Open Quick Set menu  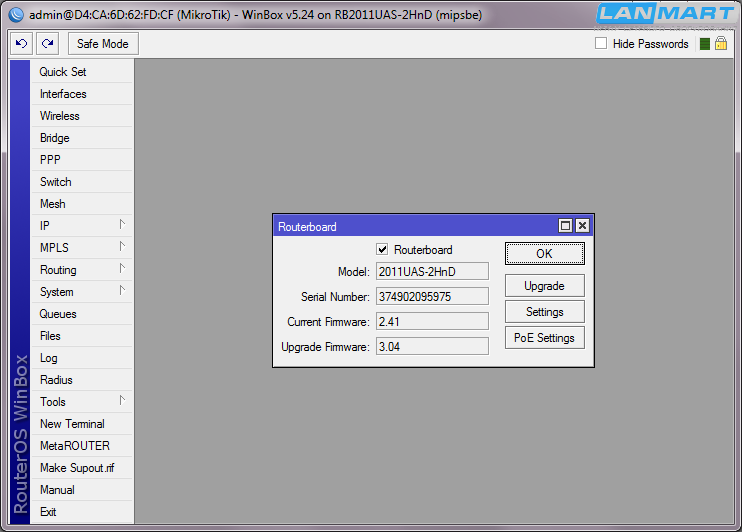point(81,72)
